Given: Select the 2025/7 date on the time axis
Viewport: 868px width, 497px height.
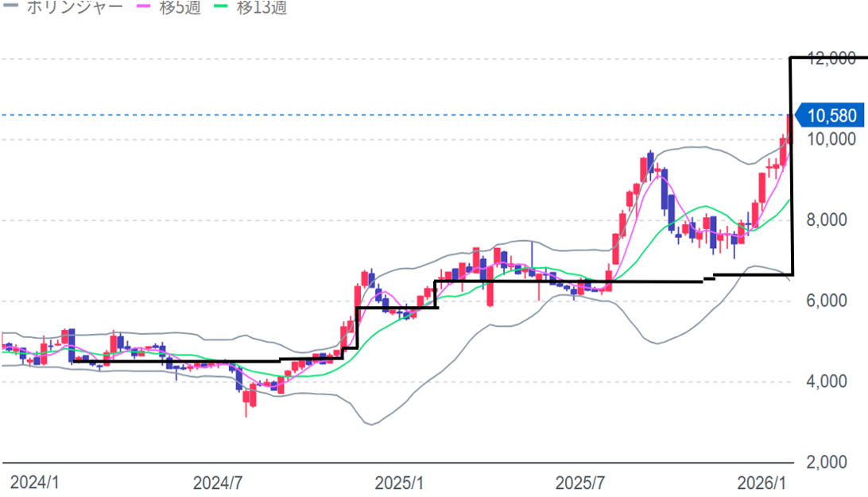Looking at the screenshot, I should pyautogui.click(x=580, y=483).
